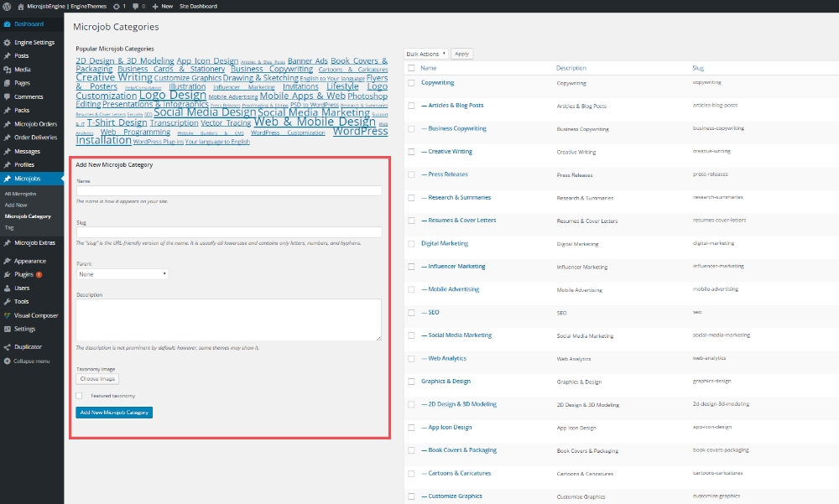Focus the Name input field
The width and height of the screenshot is (839, 504).
coord(228,191)
